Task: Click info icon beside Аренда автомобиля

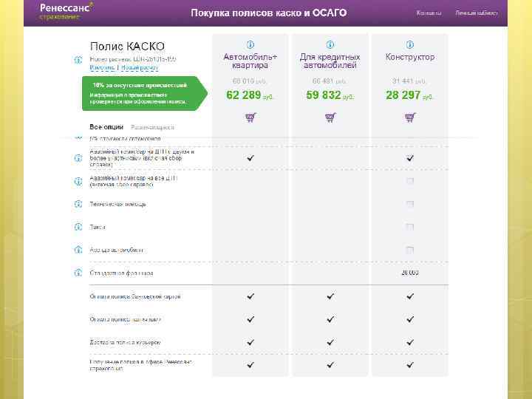Action: click(78, 250)
